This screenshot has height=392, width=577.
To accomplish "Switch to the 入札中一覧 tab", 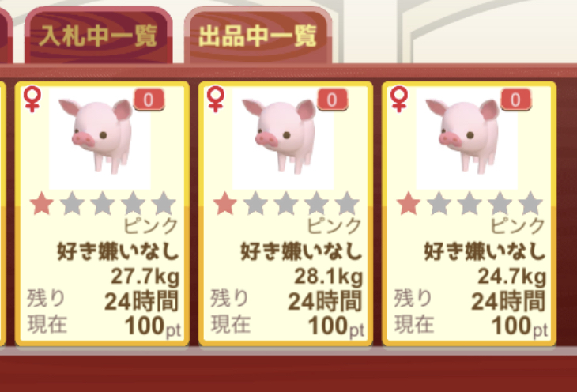I will (99, 36).
